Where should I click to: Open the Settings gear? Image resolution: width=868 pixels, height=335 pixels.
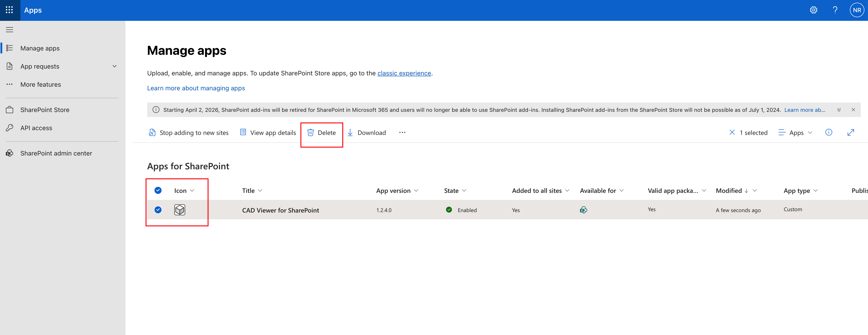[x=814, y=10]
